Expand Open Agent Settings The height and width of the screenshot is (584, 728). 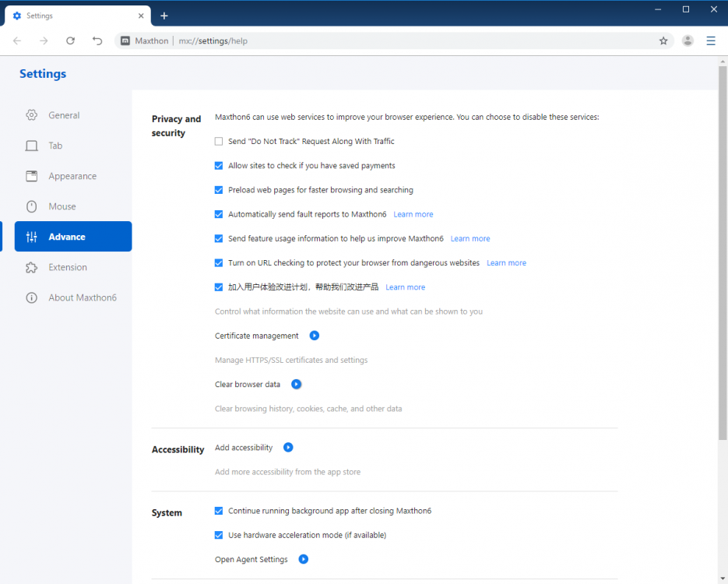click(x=303, y=559)
